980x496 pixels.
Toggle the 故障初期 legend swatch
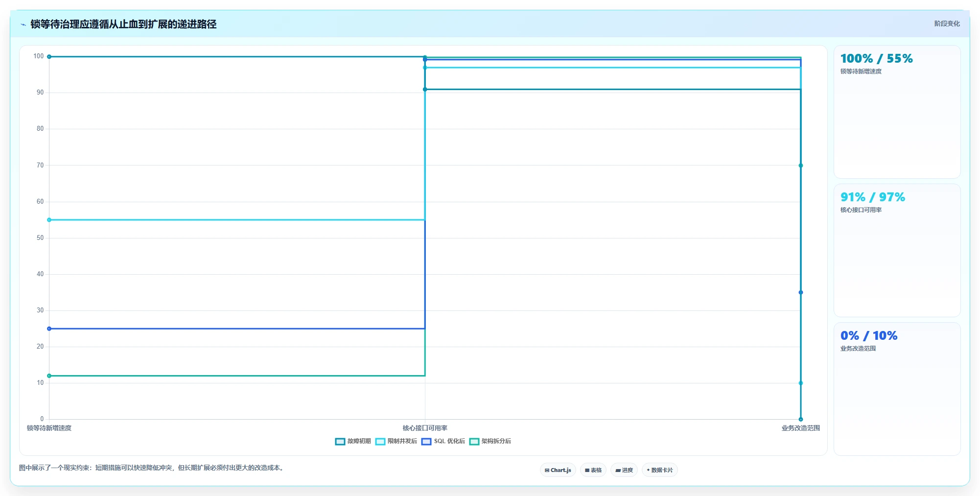[340, 441]
